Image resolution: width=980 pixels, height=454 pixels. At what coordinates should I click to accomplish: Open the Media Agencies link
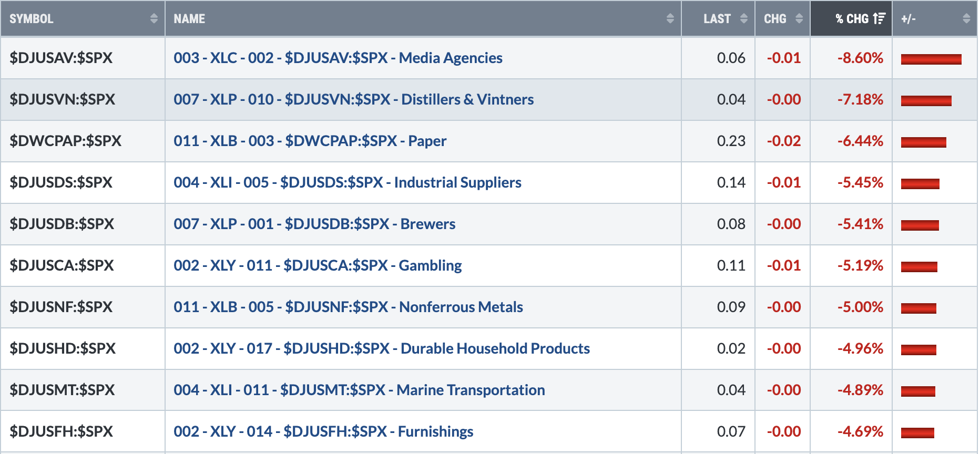coord(338,58)
